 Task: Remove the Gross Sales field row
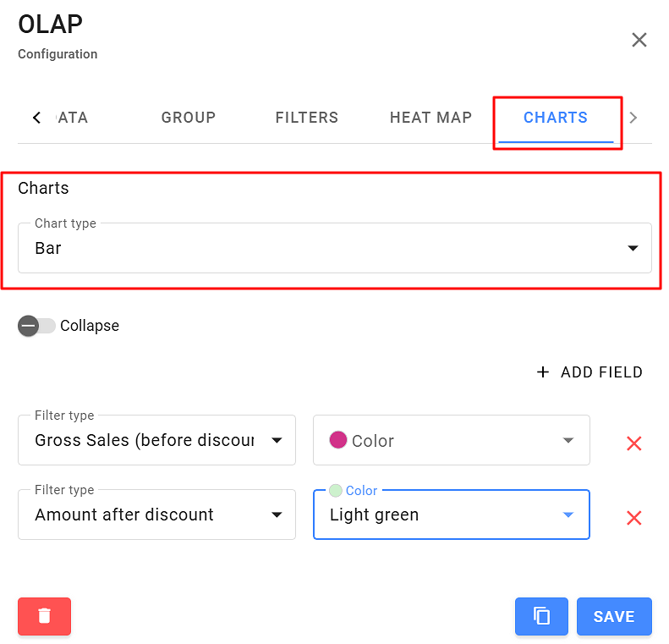pyautogui.click(x=633, y=443)
